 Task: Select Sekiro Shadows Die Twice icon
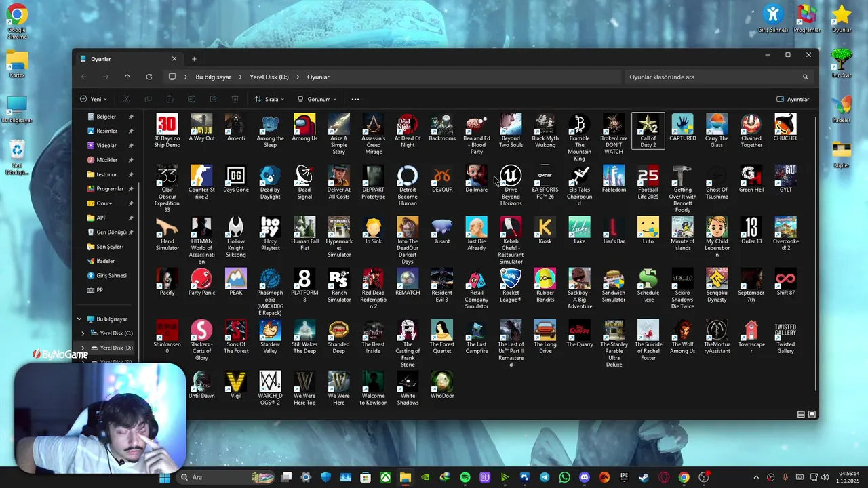pyautogui.click(x=683, y=289)
